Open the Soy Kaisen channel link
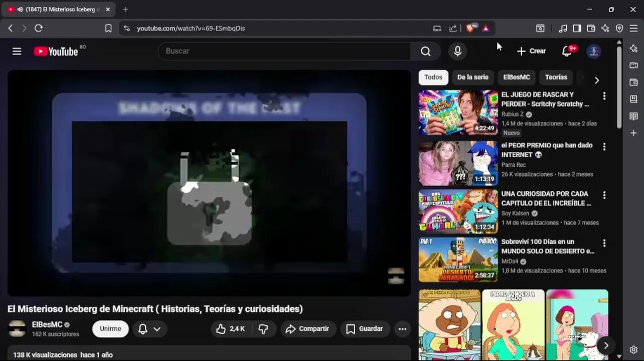The image size is (644, 361). tap(515, 213)
